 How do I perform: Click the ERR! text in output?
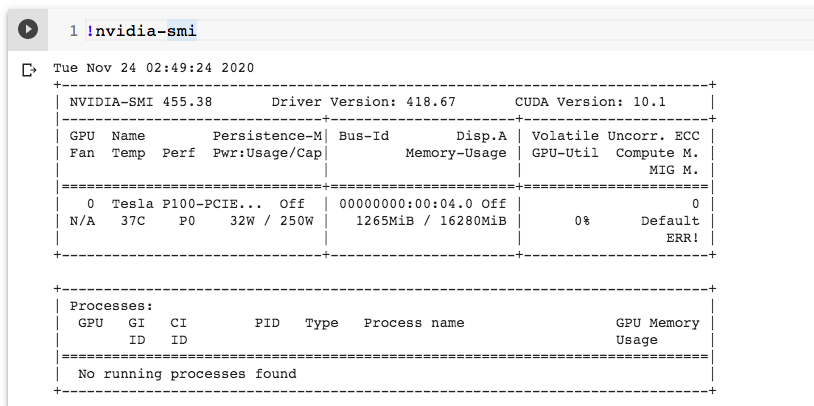pos(682,238)
